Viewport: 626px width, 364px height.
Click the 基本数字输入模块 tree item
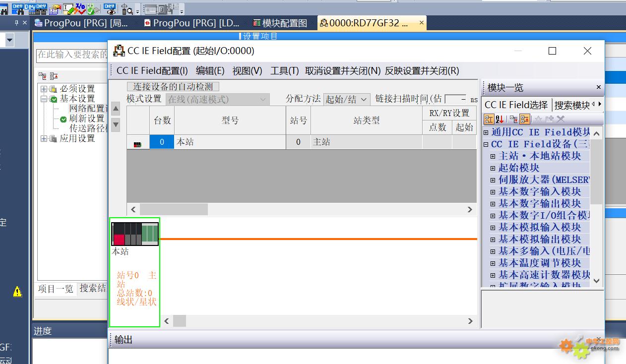pos(540,191)
